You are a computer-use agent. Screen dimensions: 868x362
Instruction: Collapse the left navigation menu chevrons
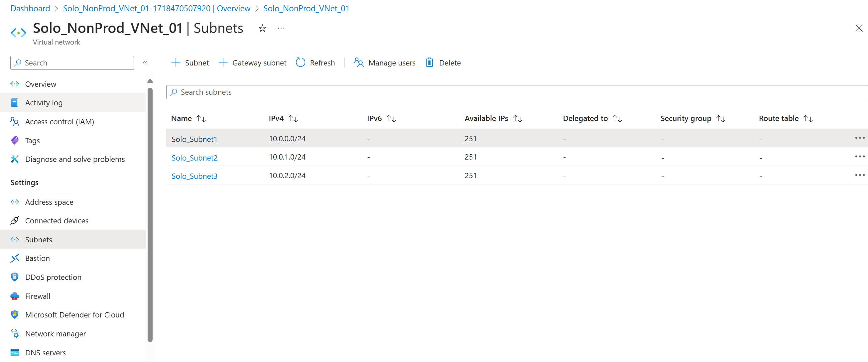point(145,63)
